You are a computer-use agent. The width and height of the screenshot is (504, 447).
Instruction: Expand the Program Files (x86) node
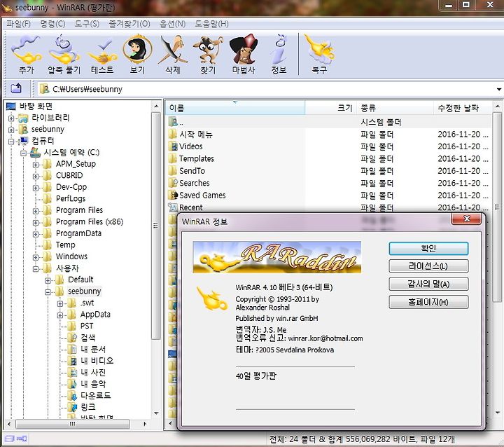[36, 223]
